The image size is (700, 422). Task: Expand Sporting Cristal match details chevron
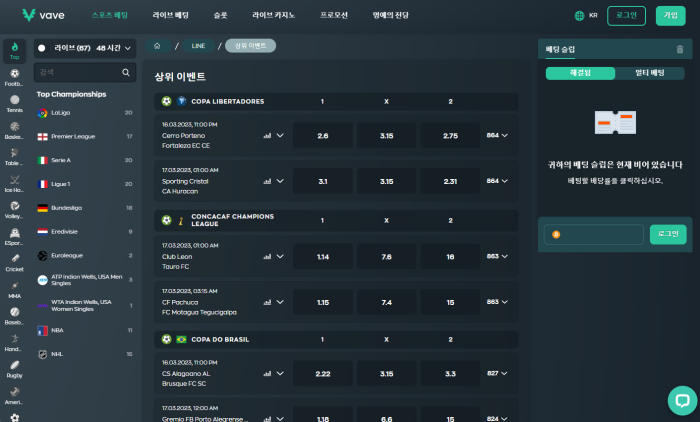(280, 181)
